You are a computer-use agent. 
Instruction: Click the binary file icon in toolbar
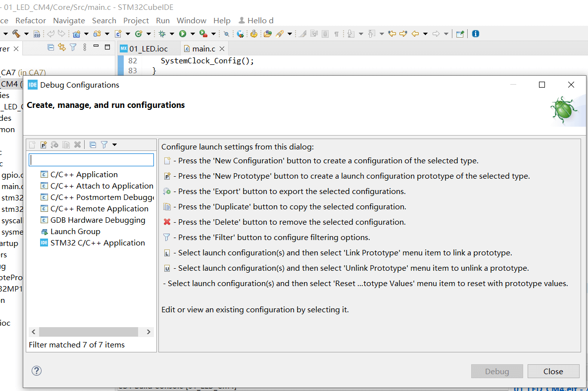pyautogui.click(x=37, y=34)
